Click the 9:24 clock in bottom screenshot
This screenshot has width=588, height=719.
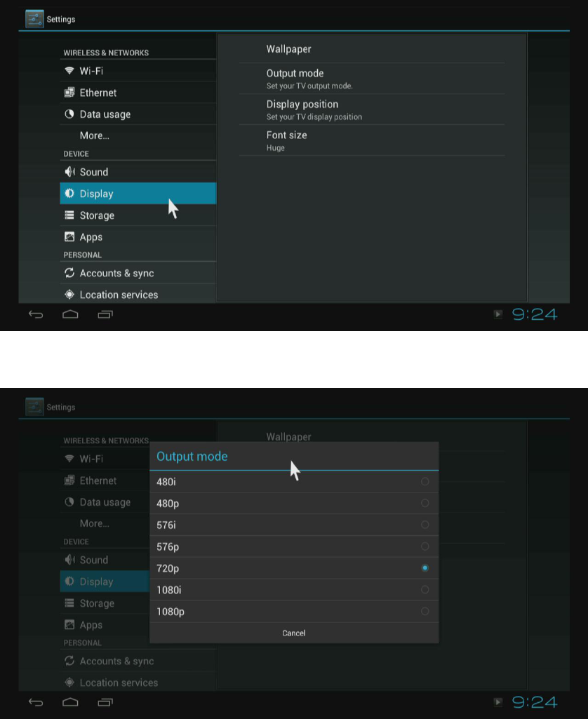click(535, 702)
